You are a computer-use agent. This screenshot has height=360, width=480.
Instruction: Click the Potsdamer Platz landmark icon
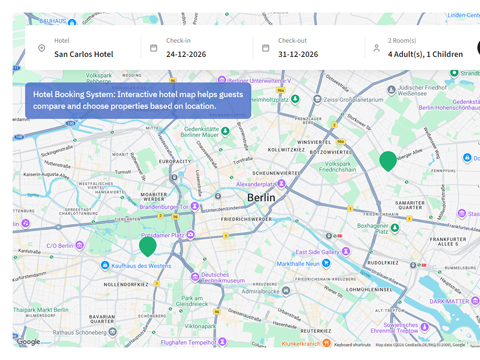pos(190,235)
